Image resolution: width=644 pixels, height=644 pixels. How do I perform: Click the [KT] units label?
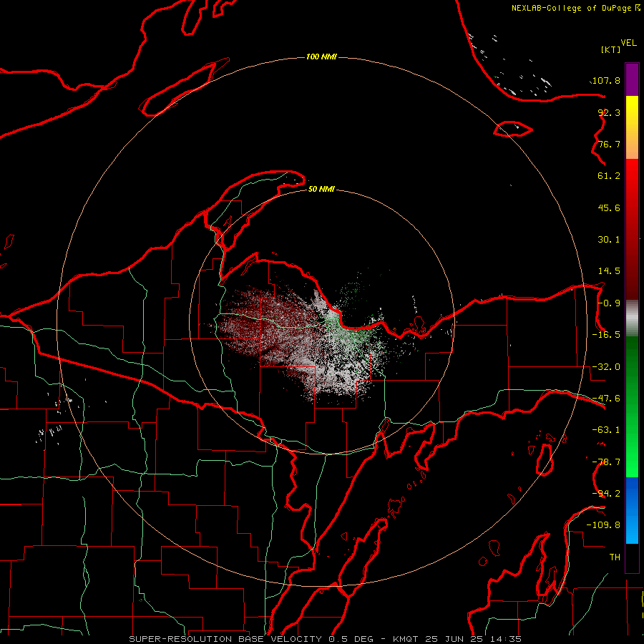[611, 49]
